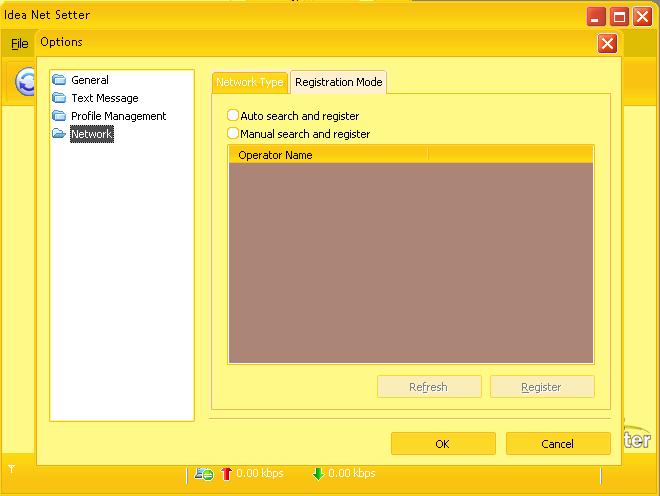The width and height of the screenshot is (660, 496).
Task: Click the download 0.00 kbps readout
Action: click(351, 473)
